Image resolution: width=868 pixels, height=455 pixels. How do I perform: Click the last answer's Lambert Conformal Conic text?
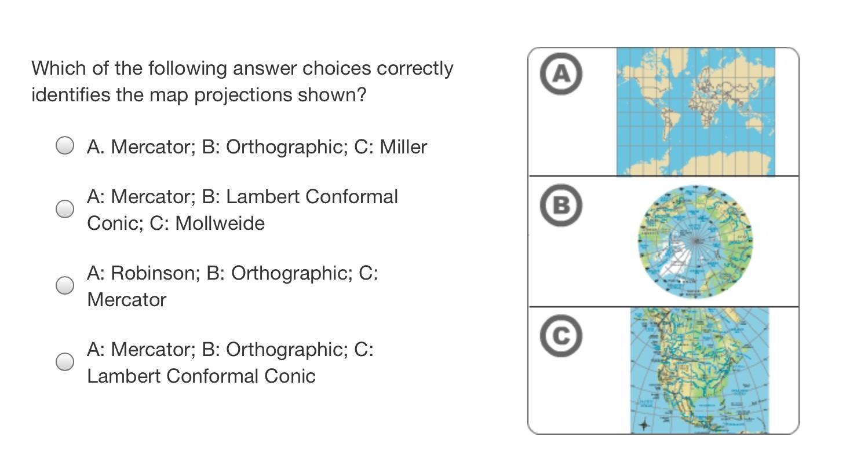(x=201, y=376)
